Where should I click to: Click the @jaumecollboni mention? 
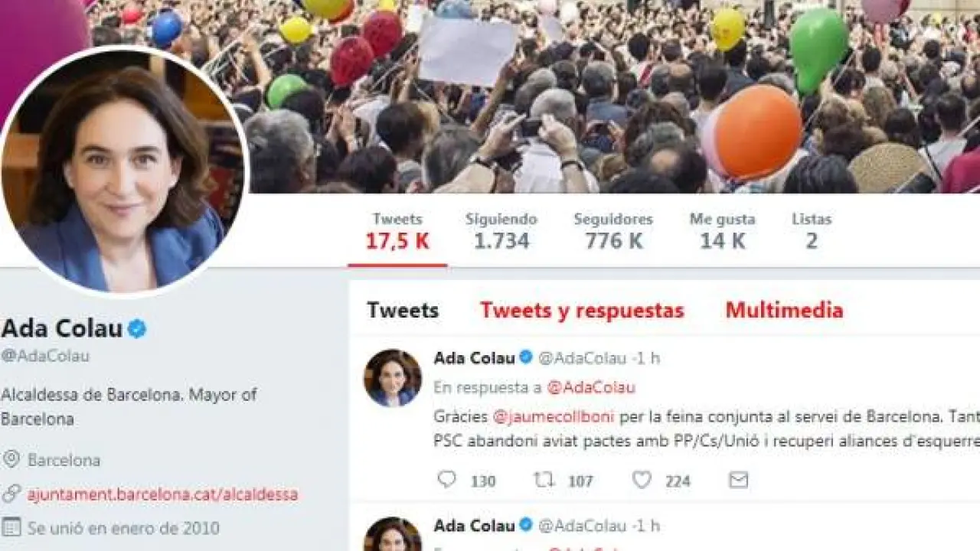tap(553, 418)
